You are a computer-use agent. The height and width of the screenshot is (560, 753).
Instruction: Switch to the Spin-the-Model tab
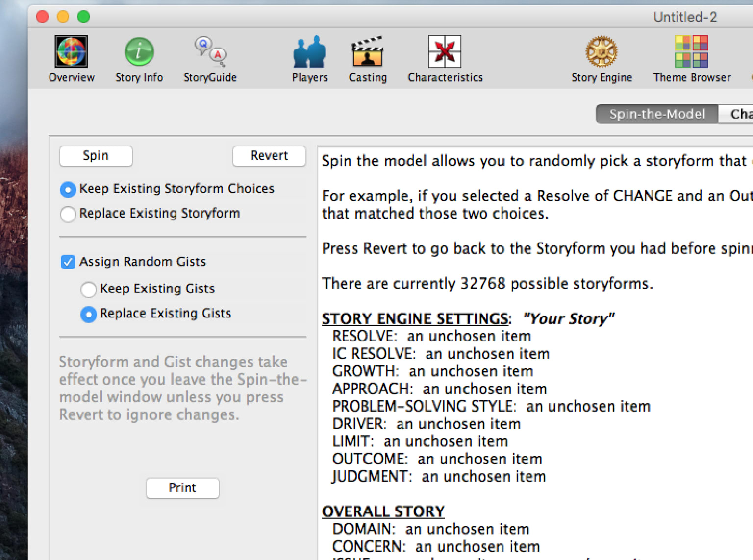pos(657,114)
